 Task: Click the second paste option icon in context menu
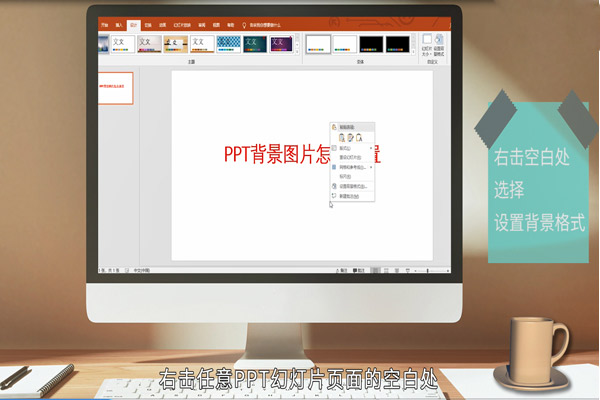pos(347,137)
